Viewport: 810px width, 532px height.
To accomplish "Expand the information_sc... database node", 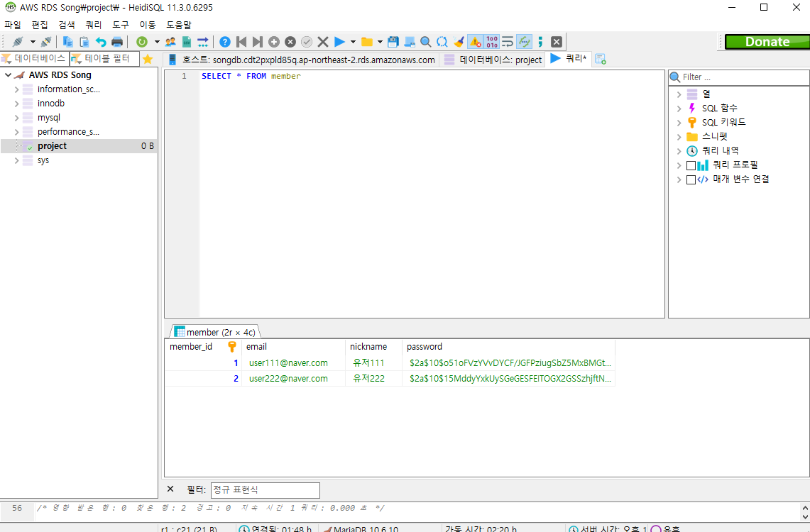I will (16, 89).
